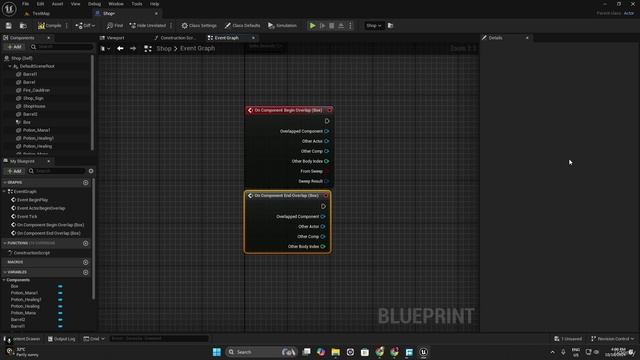Open Find in blueprint

[115, 26]
